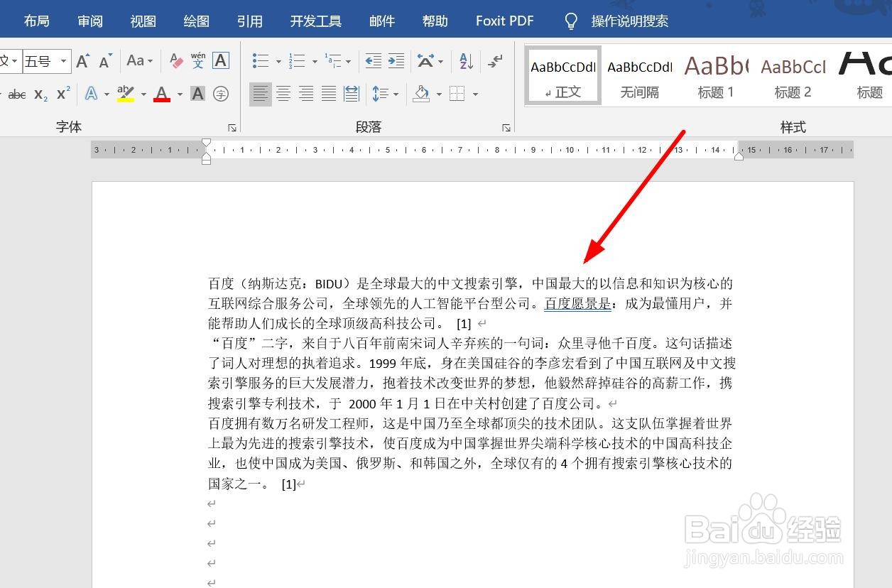The height and width of the screenshot is (588, 892).
Task: Sort text A to Z icon
Action: (x=467, y=61)
